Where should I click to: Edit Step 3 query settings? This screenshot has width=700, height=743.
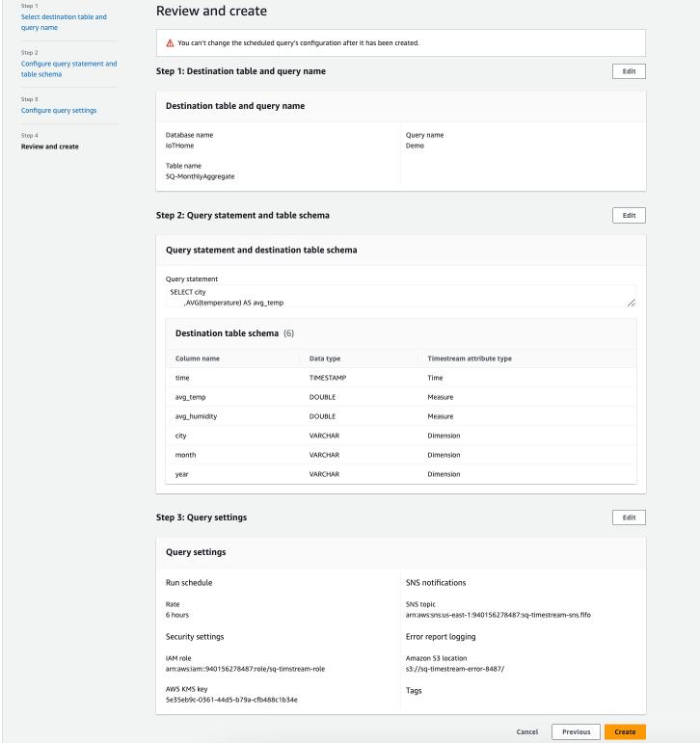tap(629, 517)
